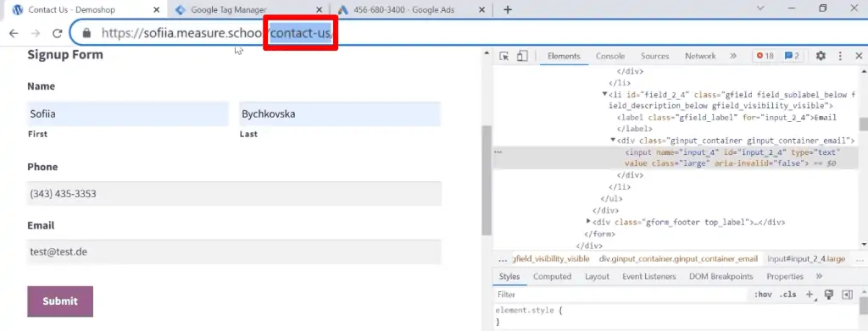Image resolution: width=868 pixels, height=331 pixels.
Task: Select the input#input_2_4.large breadcrumb
Action: click(x=806, y=258)
